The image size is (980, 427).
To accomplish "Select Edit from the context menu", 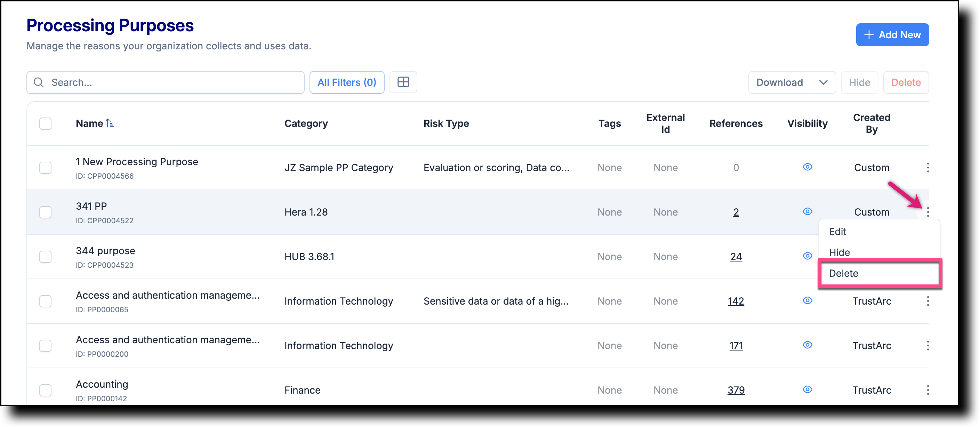I will click(x=837, y=231).
